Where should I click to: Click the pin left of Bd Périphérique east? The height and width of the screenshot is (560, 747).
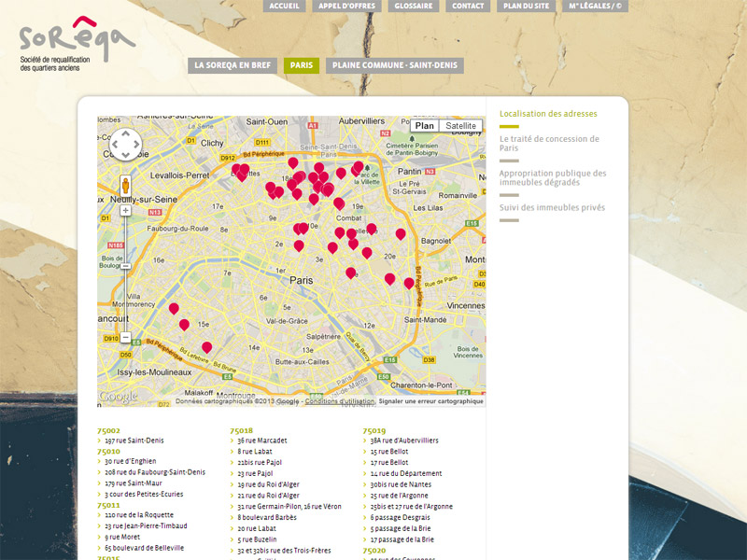[389, 279]
